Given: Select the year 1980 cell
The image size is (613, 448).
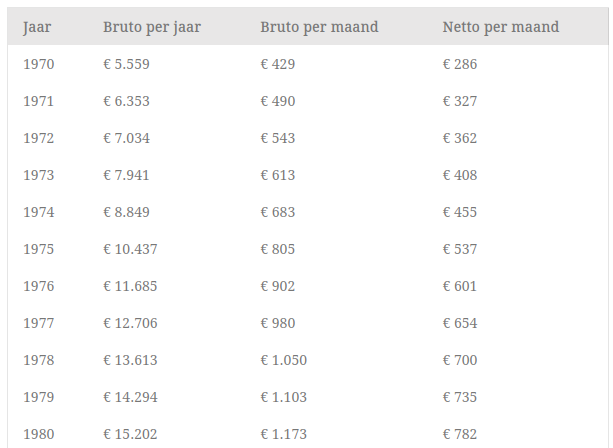Looking at the screenshot, I should pyautogui.click(x=38, y=434).
